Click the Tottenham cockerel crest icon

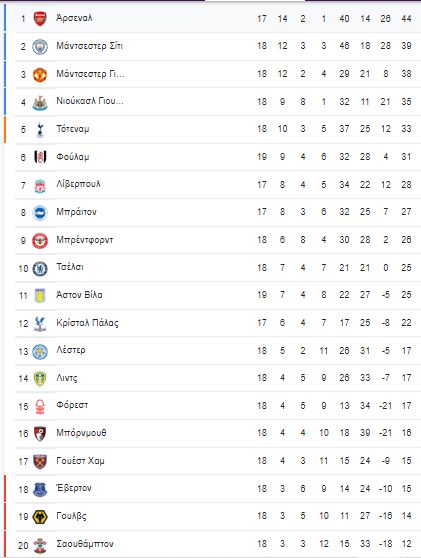(x=40, y=130)
